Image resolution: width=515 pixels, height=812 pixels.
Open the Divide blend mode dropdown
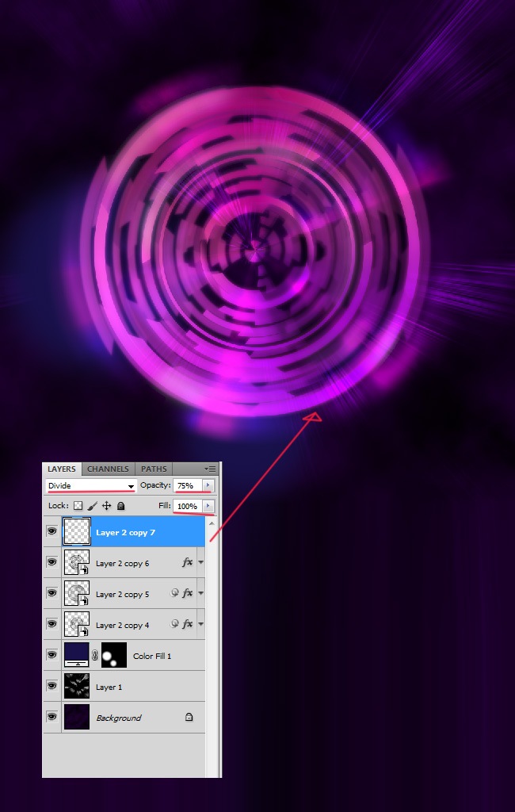point(90,486)
